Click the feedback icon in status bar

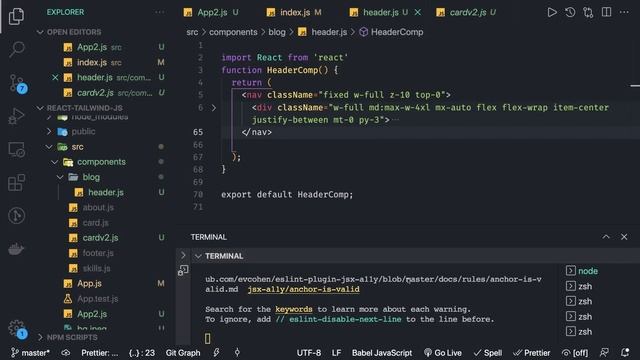[x=604, y=353]
